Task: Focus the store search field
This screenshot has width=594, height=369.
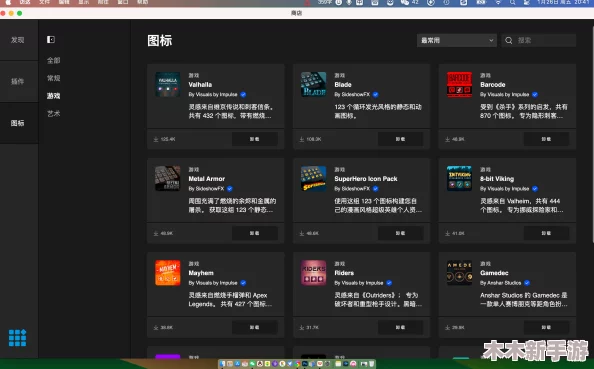Action: tap(539, 40)
